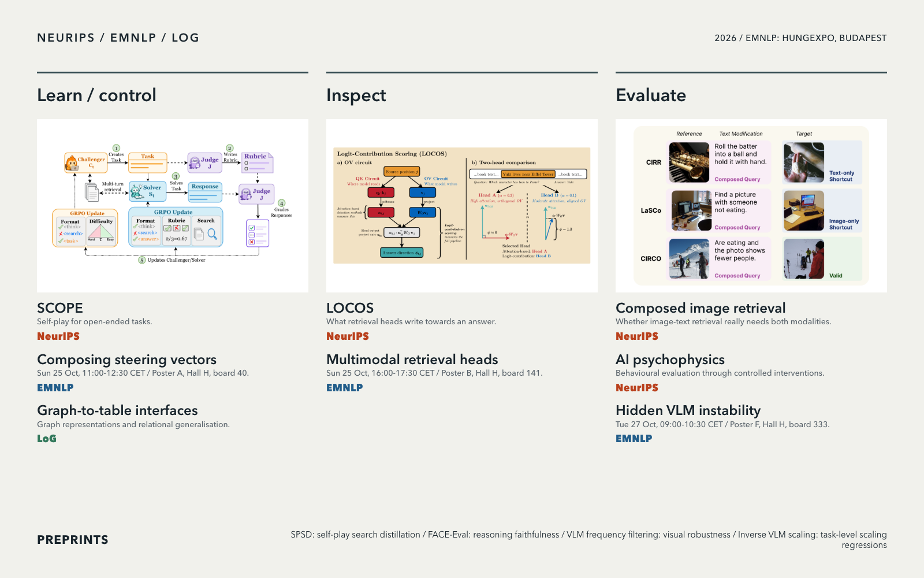Image resolution: width=924 pixels, height=578 pixels.
Task: Click EMNLP tag under Composing steering vectors
Action: coord(55,388)
